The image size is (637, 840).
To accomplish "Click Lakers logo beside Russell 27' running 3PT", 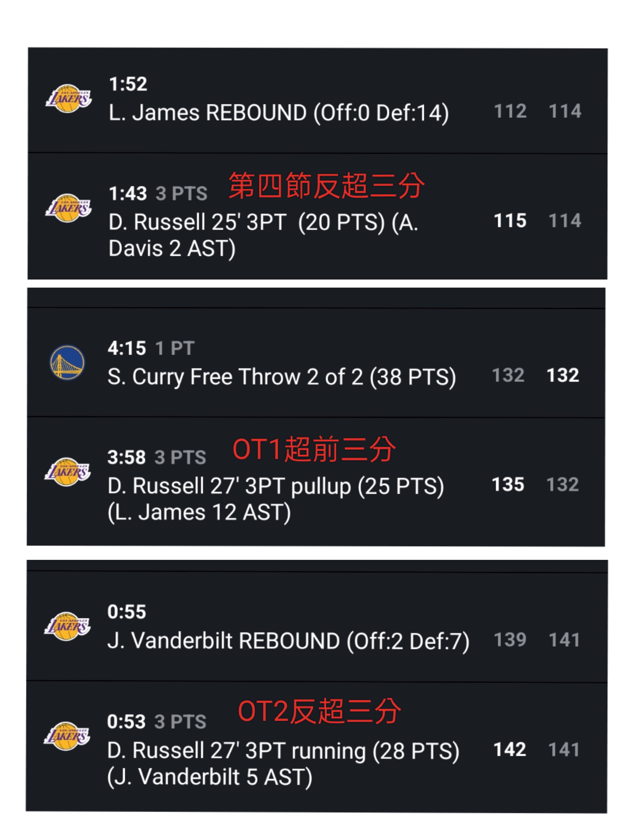I will point(67,736).
